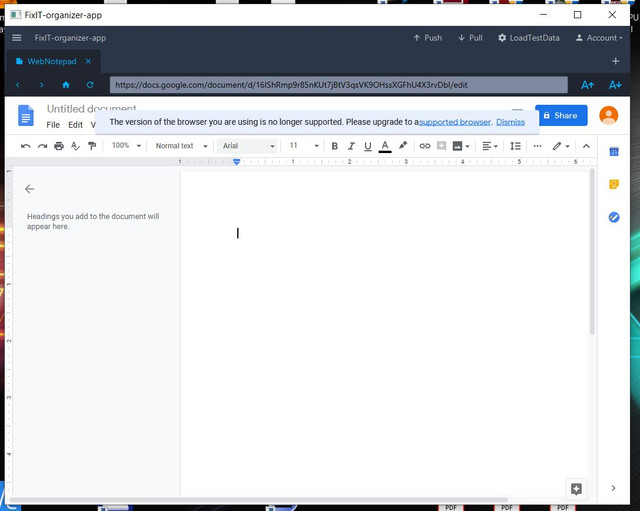This screenshot has width=640, height=511.
Task: Decrease font size with A-down icon
Action: 615,85
